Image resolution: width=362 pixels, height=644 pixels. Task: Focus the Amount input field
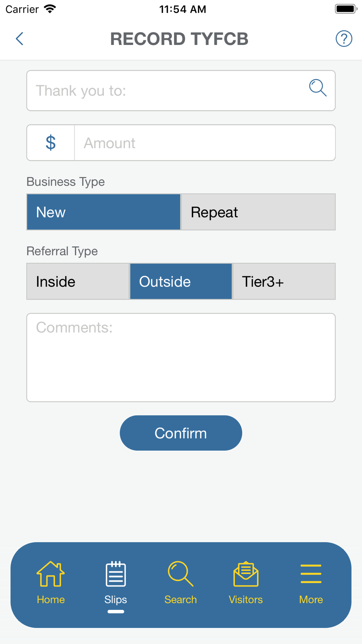pos(205,143)
